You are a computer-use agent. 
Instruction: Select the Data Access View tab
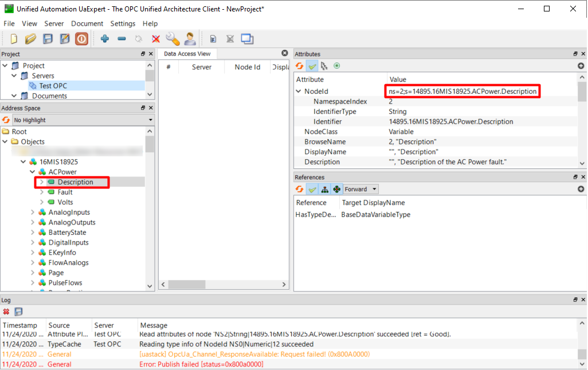187,54
